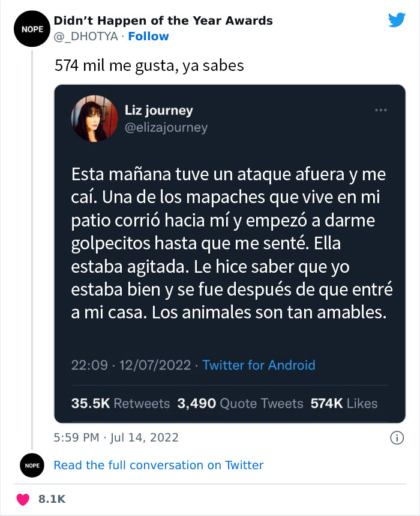Open the three-dot menu on quoted tweet
The width and height of the screenshot is (420, 516).
(x=380, y=110)
